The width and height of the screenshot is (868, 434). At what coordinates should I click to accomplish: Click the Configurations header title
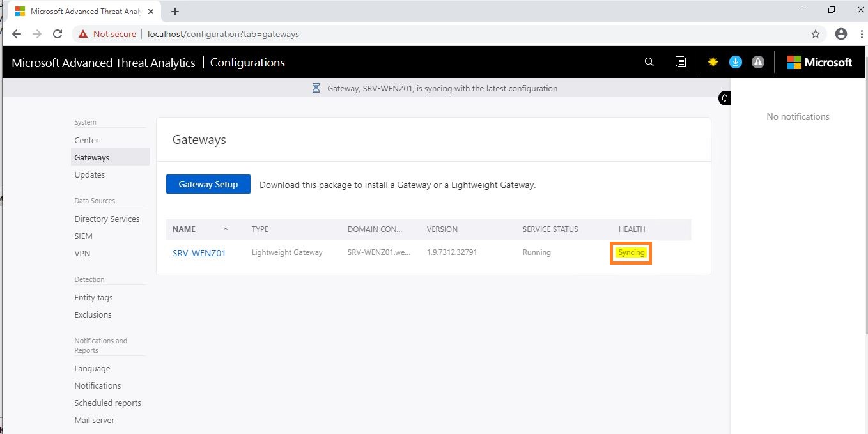(247, 63)
